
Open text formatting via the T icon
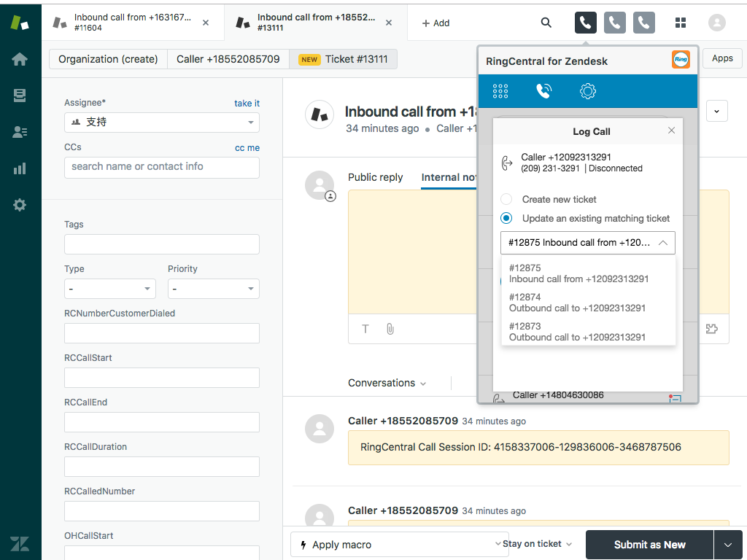pyautogui.click(x=365, y=329)
